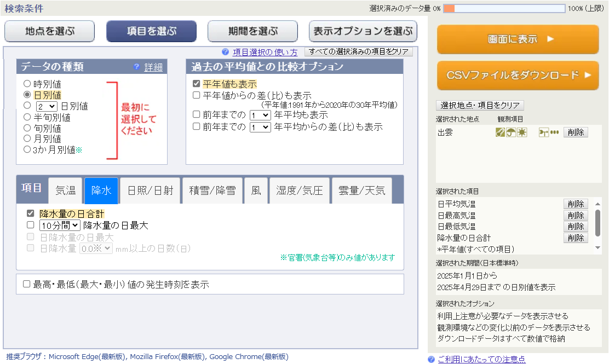Switch to the 気温 tab
Viewport: 609px width, 364px height.
(66, 190)
